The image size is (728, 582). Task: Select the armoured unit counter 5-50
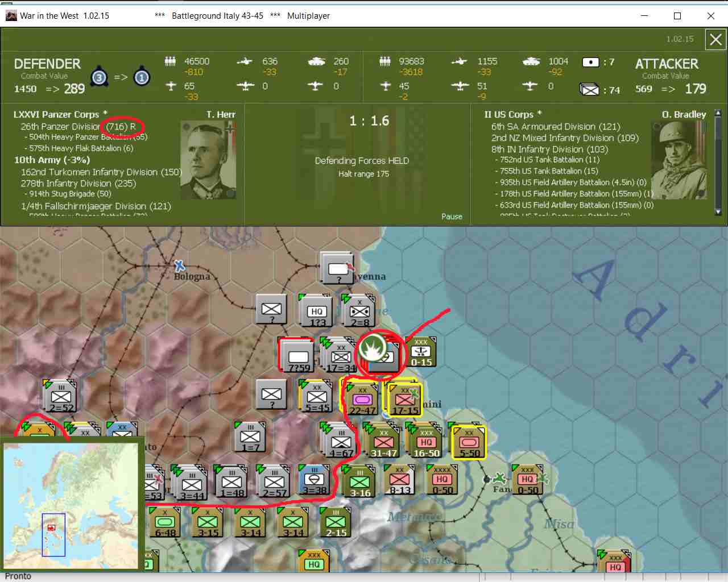pos(469,442)
